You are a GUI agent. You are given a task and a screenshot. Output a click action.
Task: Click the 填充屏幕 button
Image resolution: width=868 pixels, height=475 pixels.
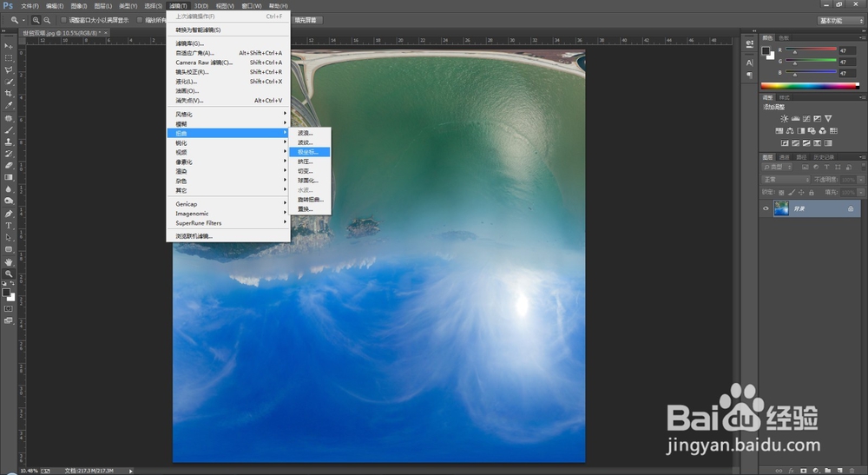(306, 20)
